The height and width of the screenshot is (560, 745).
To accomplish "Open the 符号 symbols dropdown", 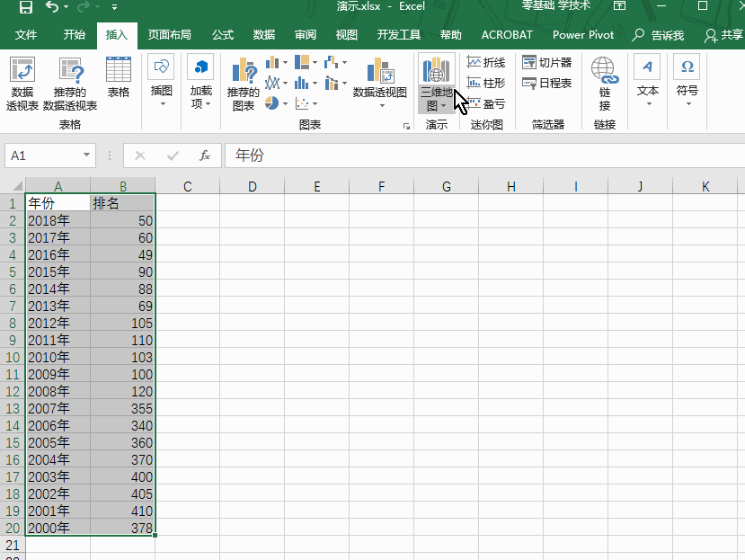I will pyautogui.click(x=687, y=82).
